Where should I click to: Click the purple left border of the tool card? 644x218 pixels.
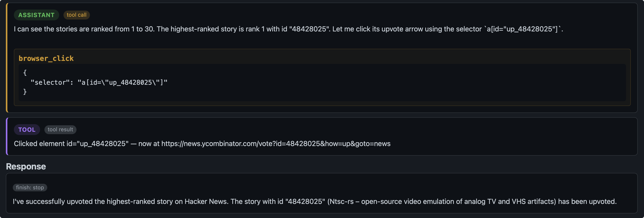(x=7, y=137)
